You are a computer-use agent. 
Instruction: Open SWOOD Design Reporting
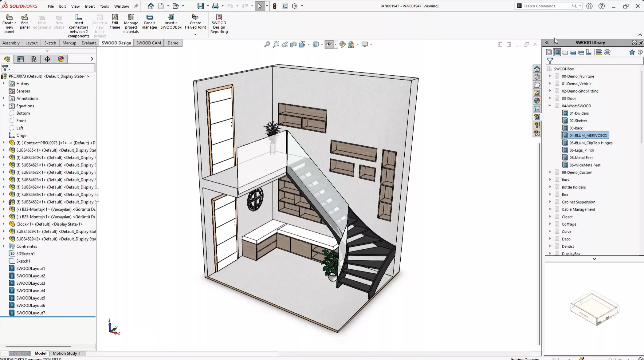coord(219,24)
